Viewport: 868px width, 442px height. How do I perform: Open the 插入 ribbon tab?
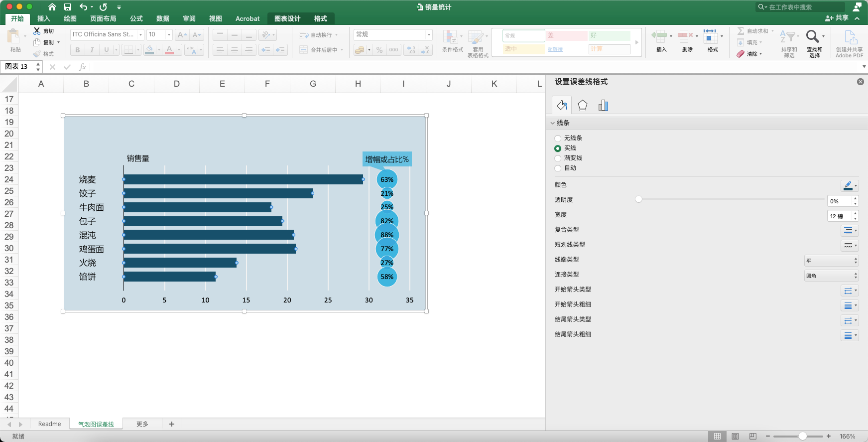click(44, 18)
